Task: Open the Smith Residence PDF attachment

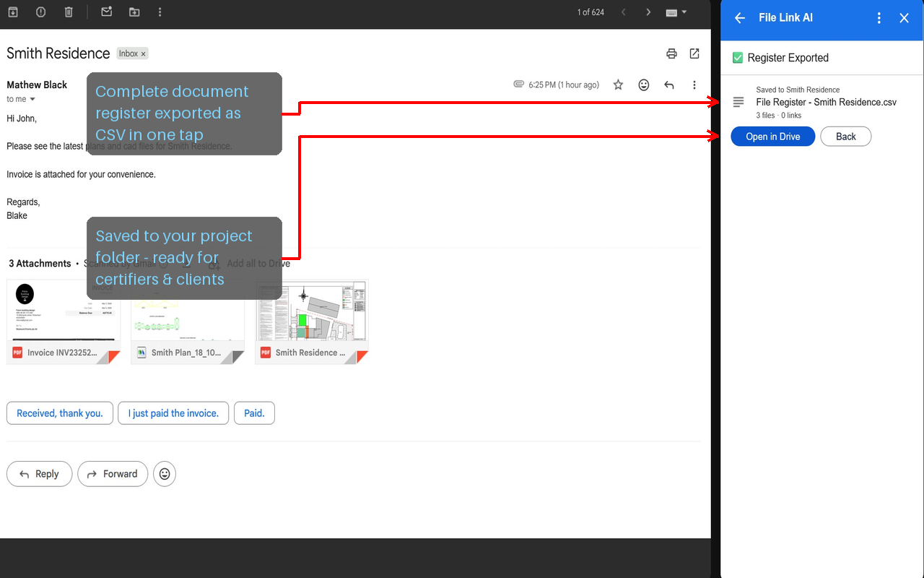Action: (x=312, y=322)
